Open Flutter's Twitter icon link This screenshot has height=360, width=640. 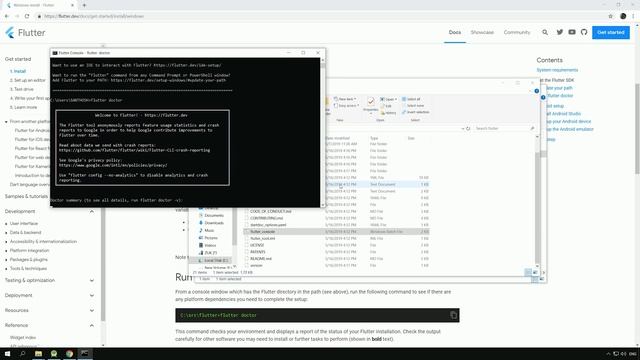tap(560, 32)
